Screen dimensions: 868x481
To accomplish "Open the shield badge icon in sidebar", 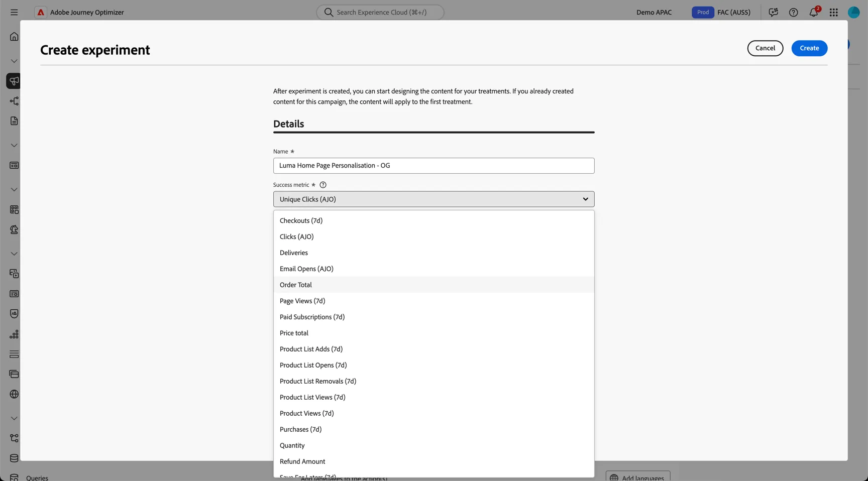I will coord(14,314).
